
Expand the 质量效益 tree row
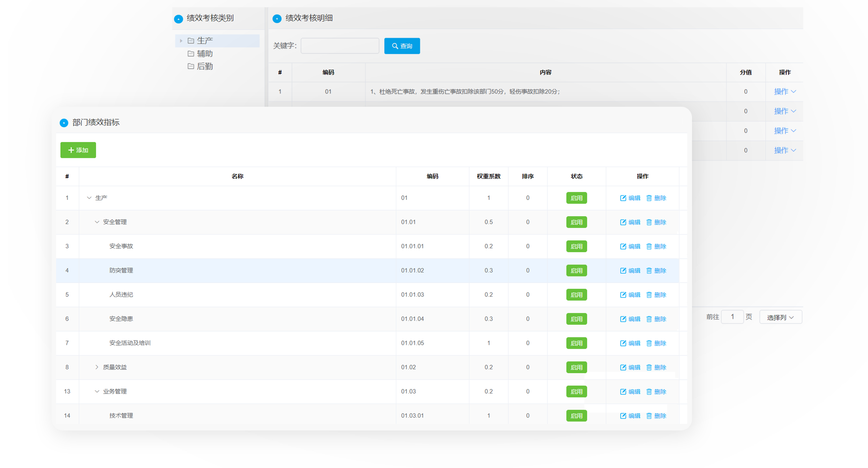(x=97, y=367)
